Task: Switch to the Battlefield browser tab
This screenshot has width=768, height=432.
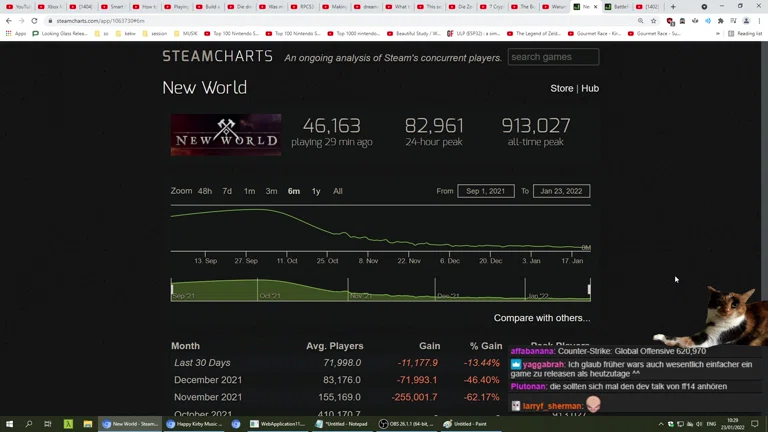Action: click(619, 6)
